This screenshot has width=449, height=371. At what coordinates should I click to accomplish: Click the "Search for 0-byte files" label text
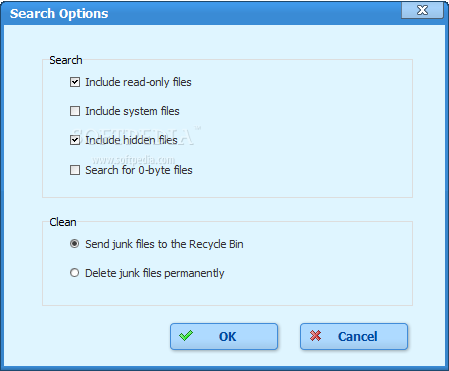coord(139,170)
